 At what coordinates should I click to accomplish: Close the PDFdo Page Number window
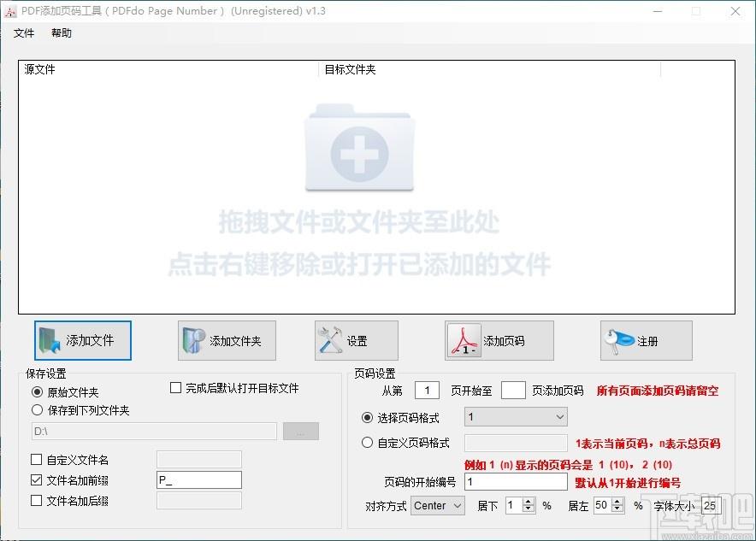pos(735,11)
